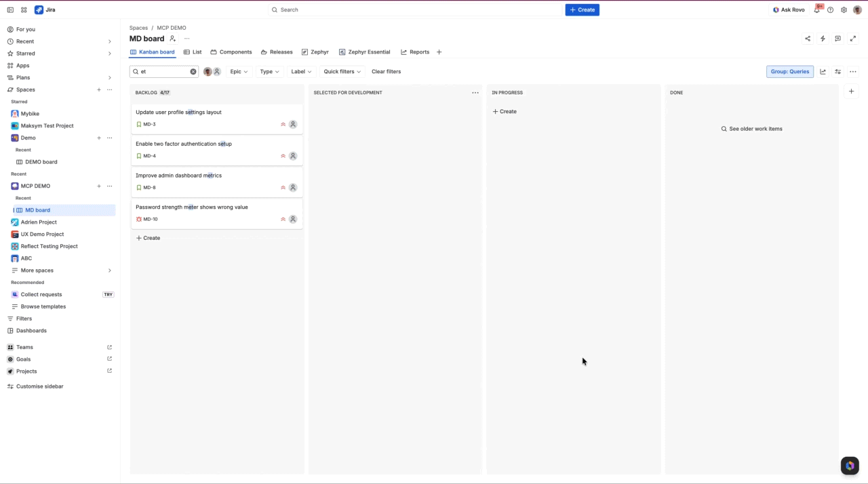Open assignee icon on MD-3 card

pyautogui.click(x=293, y=125)
